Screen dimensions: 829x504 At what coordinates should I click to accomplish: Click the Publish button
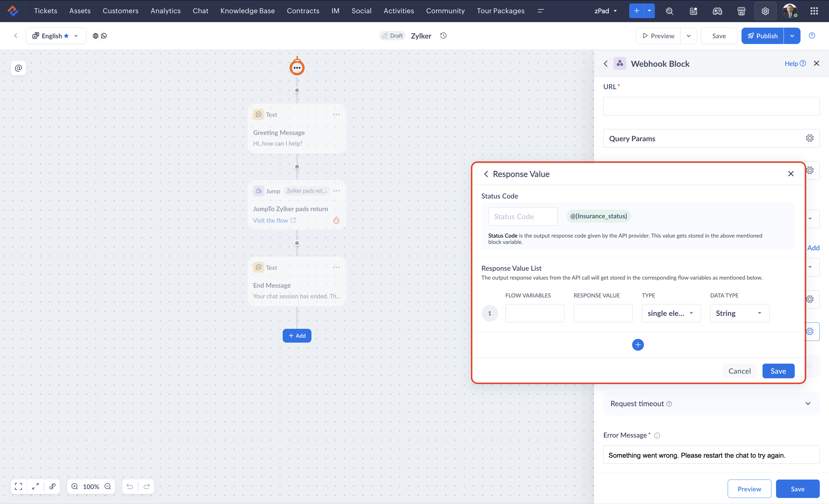pos(763,36)
